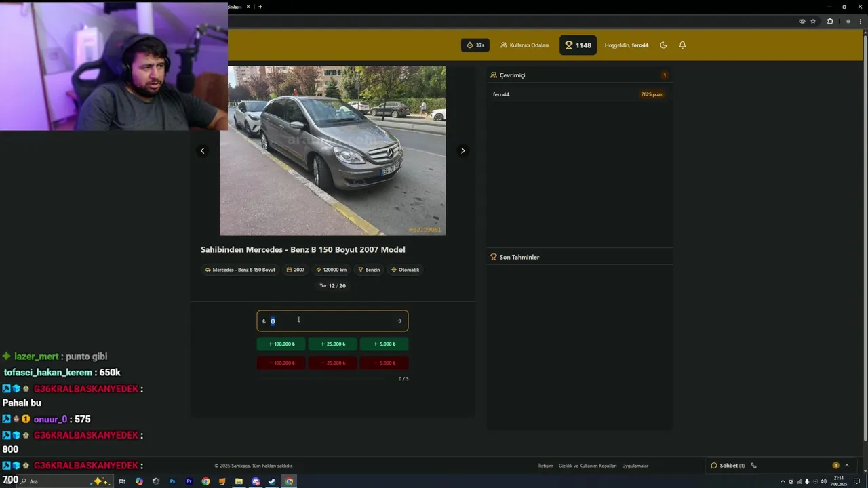This screenshot has height=488, width=868.
Task: Open the İletişim footer link
Action: click(546, 466)
